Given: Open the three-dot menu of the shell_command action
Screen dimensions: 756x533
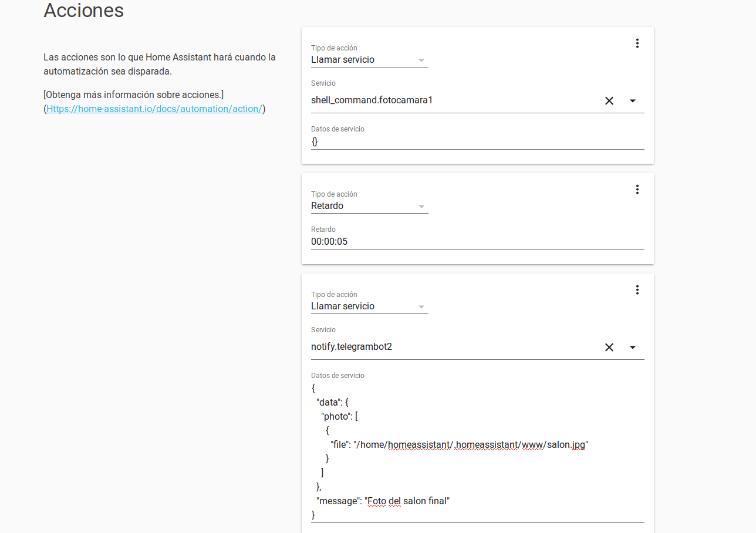Looking at the screenshot, I should [637, 43].
